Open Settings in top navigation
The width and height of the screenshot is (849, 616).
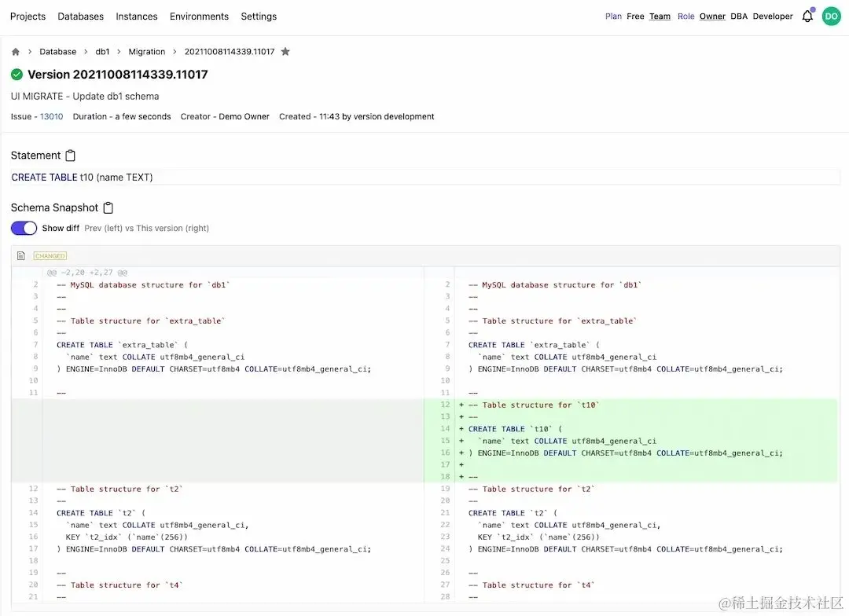pos(259,16)
